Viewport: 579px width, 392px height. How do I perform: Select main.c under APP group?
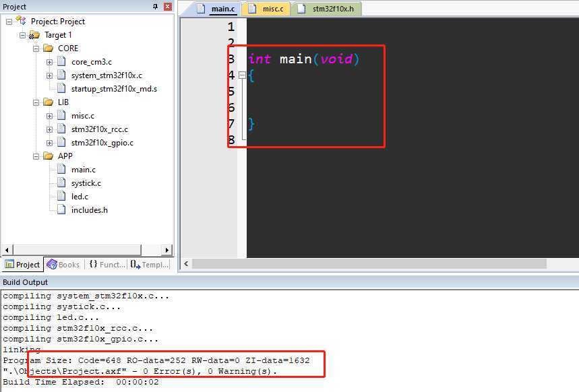point(84,170)
